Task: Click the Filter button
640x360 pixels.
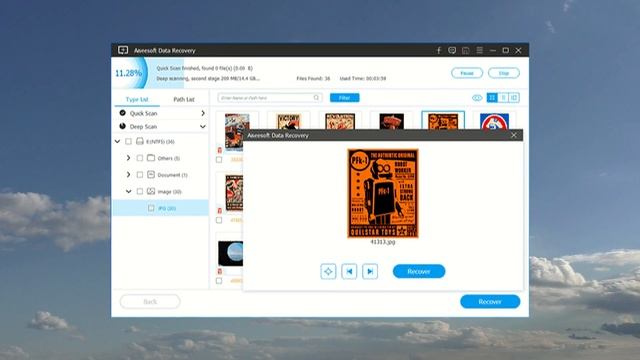Action: tap(344, 98)
